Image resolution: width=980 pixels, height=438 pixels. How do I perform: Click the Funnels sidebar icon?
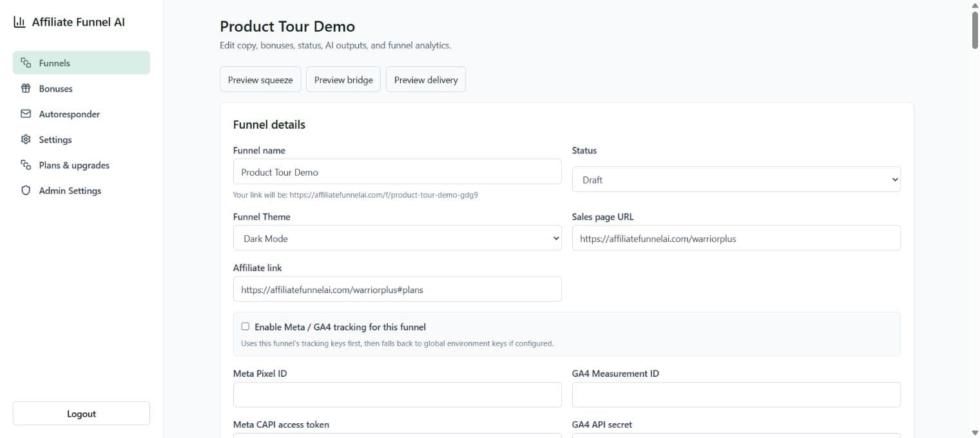point(26,63)
